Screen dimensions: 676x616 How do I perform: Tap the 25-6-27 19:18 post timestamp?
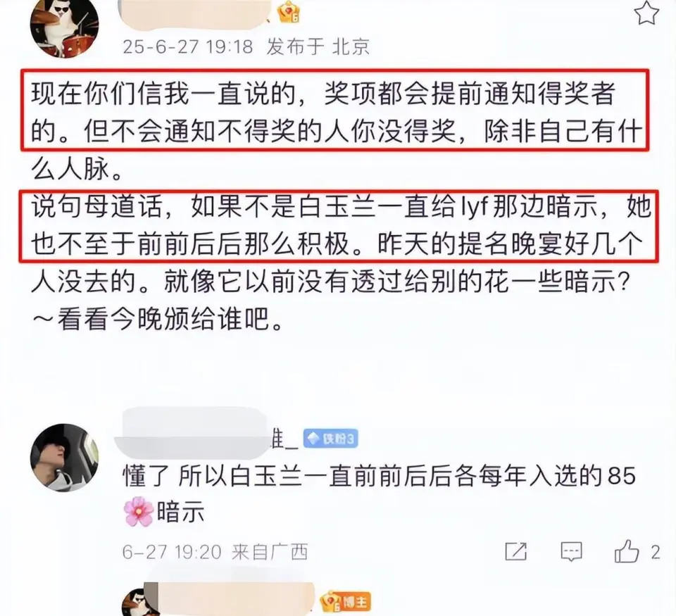187,46
